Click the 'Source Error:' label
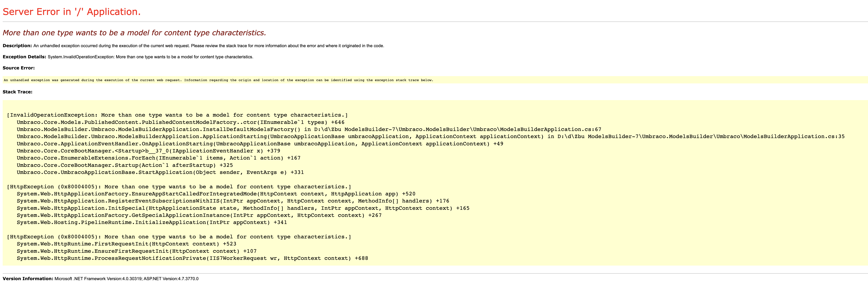Image resolution: width=868 pixels, height=293 pixels. tap(19, 68)
